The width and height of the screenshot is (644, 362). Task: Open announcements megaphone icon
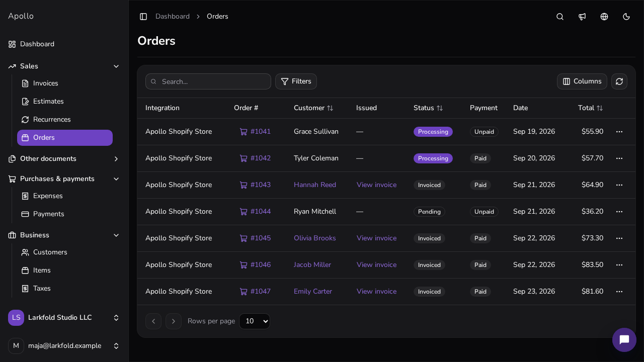point(582,17)
